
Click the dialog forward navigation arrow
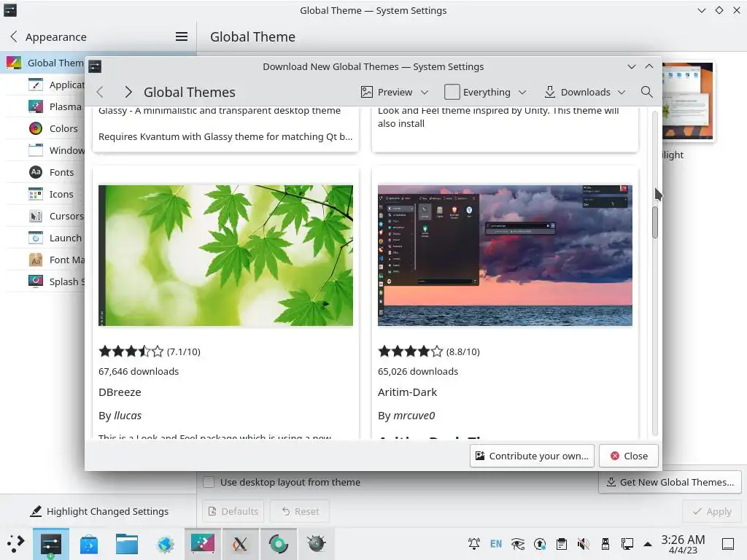128,92
